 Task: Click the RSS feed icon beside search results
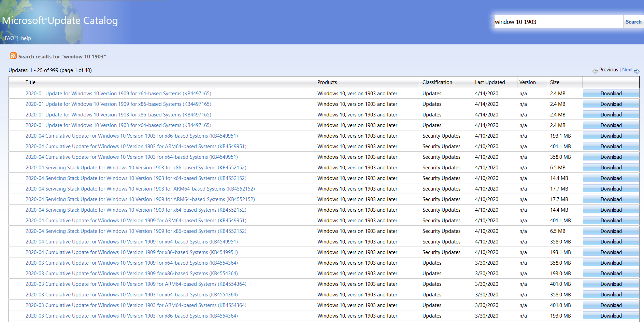coord(13,56)
